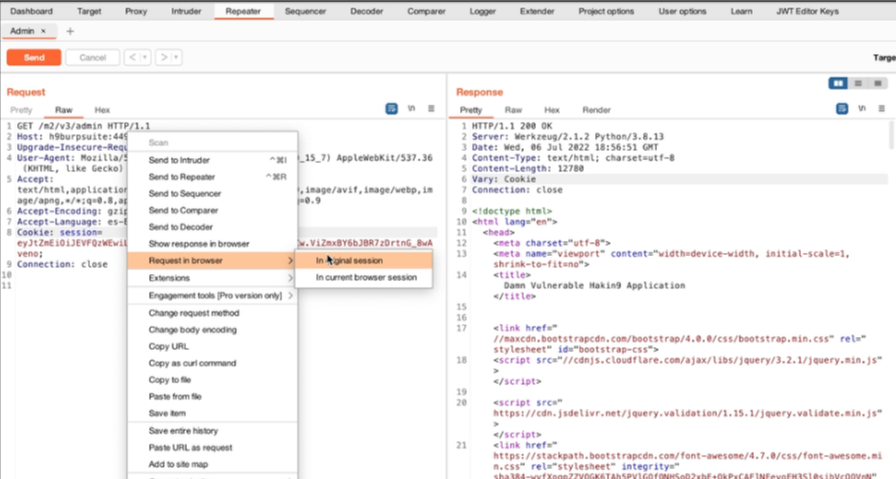Open Project options tab
The image size is (896, 479).
tap(606, 11)
